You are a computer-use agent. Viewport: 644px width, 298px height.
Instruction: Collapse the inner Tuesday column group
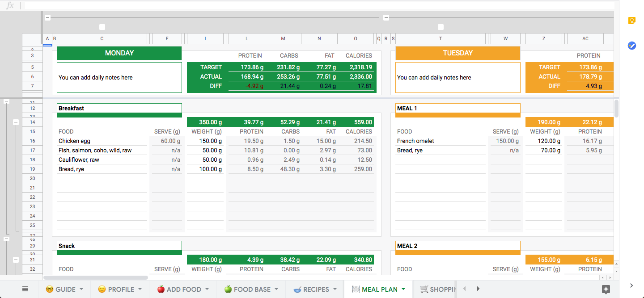pyautogui.click(x=441, y=27)
